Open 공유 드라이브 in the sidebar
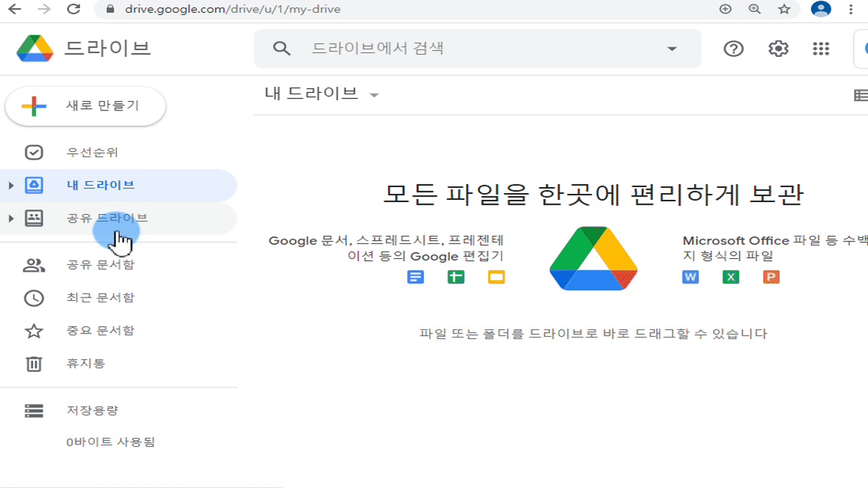Image resolution: width=868 pixels, height=488 pixels. [119, 218]
